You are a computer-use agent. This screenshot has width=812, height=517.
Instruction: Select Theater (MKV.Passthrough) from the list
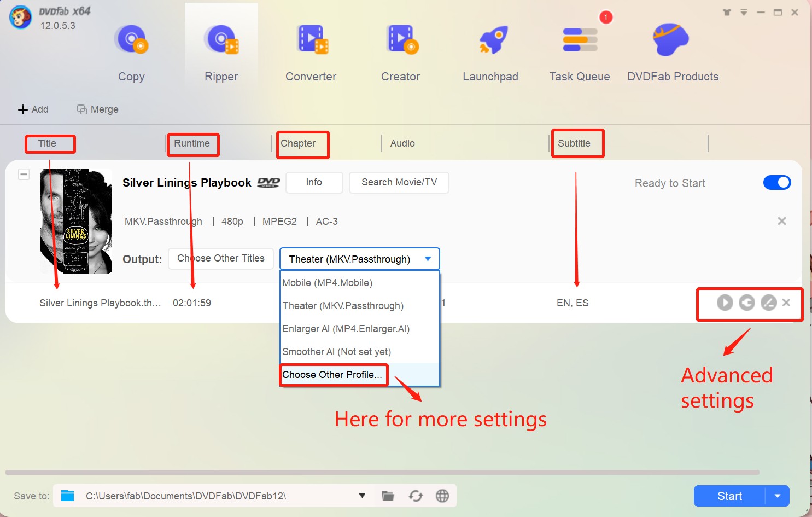pyautogui.click(x=360, y=306)
